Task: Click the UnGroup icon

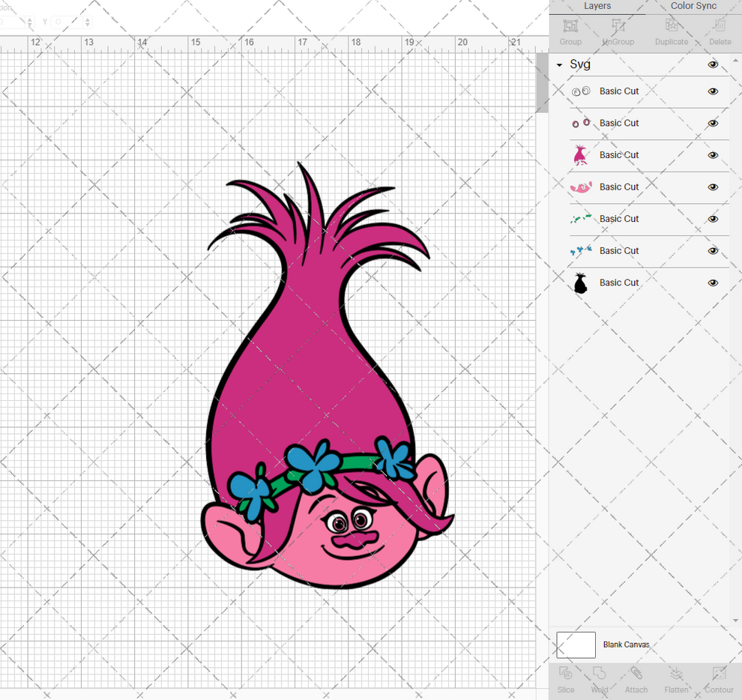Action: [x=618, y=31]
